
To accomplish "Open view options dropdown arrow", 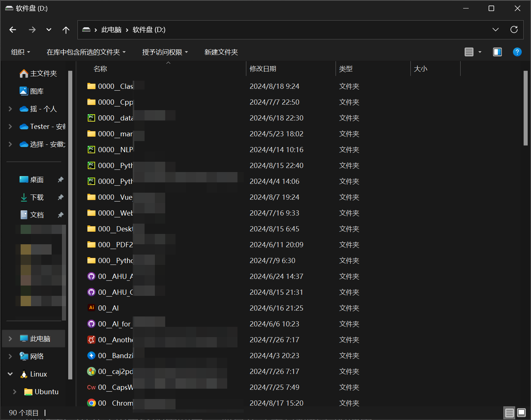I will point(480,52).
